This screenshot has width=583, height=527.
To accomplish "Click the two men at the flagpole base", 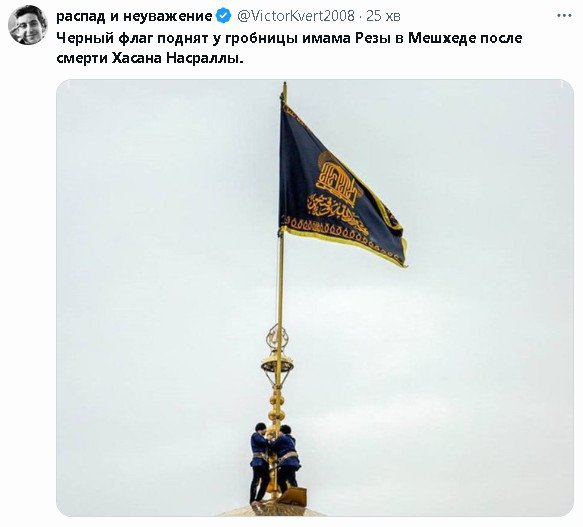I will pos(274,462).
